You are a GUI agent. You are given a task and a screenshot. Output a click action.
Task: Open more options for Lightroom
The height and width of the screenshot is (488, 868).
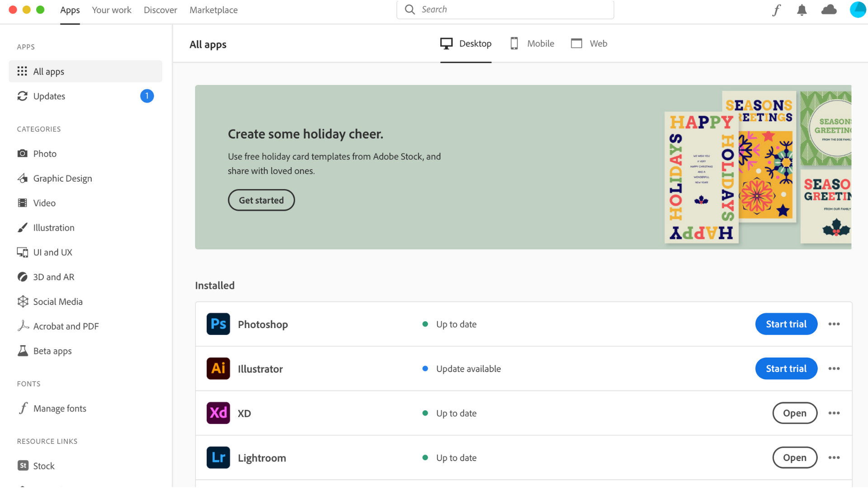pyautogui.click(x=834, y=458)
